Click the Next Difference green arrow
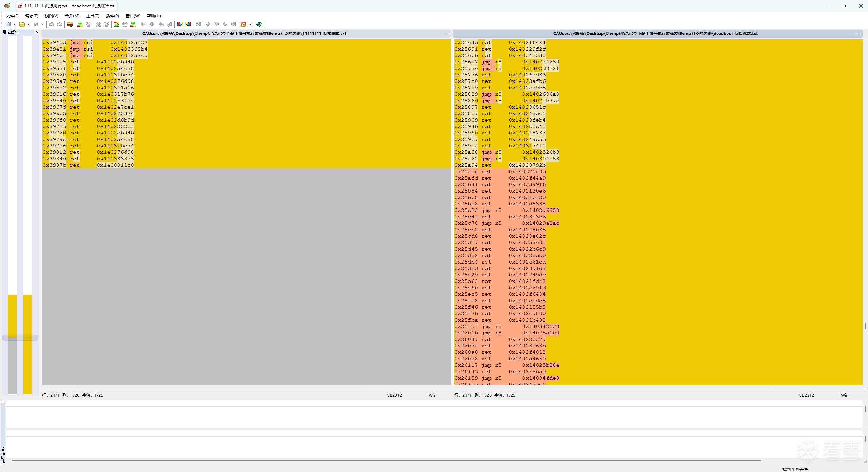 pyautogui.click(x=80, y=24)
